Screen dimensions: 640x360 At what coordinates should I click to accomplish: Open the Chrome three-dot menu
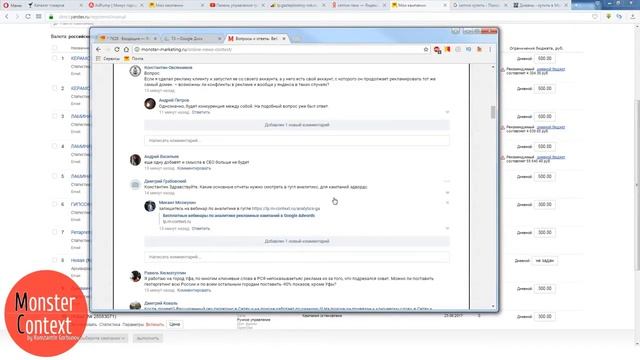point(490,49)
